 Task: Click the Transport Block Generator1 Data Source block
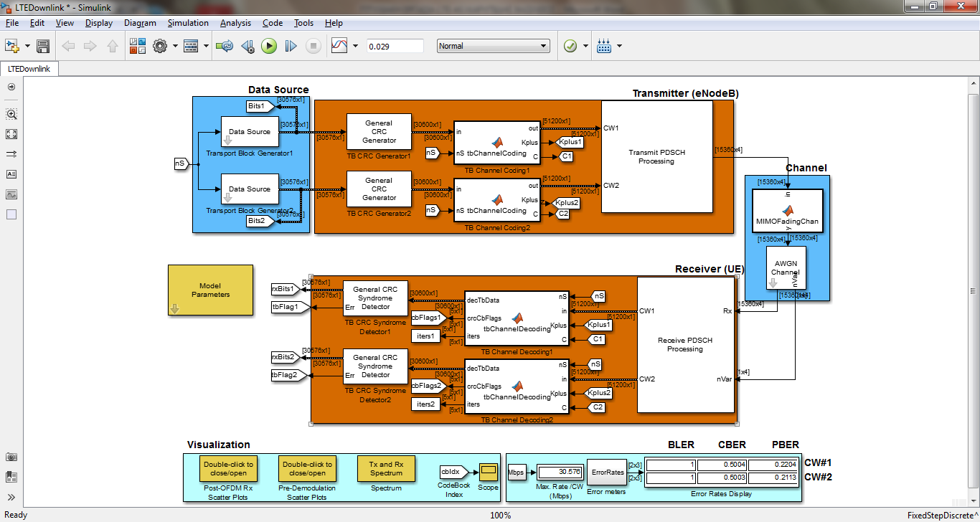(249, 132)
